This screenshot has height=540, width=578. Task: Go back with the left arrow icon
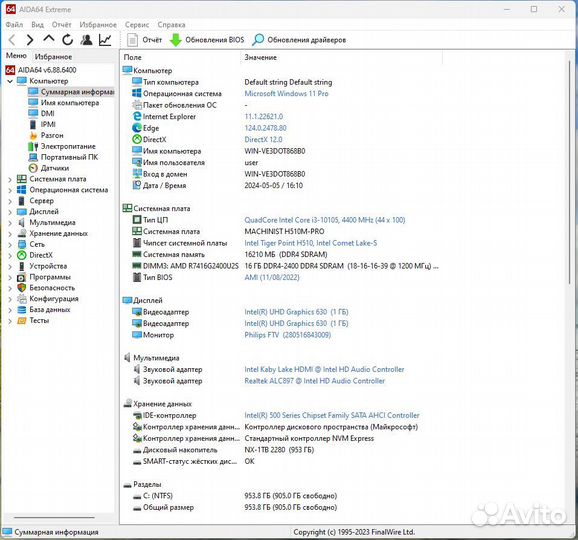12,40
